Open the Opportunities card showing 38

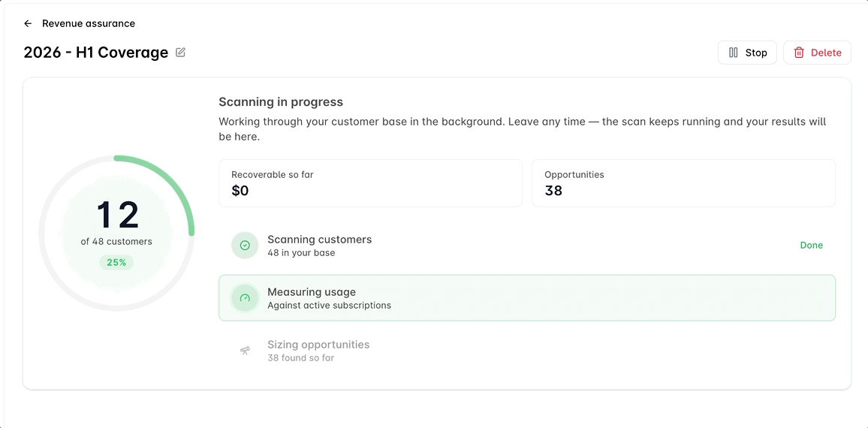coord(683,183)
